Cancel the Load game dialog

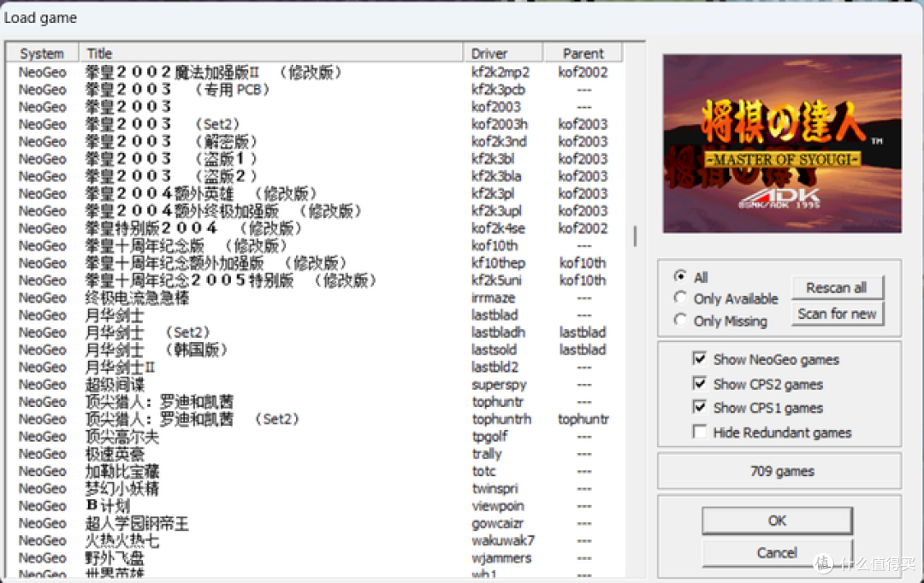coord(777,553)
